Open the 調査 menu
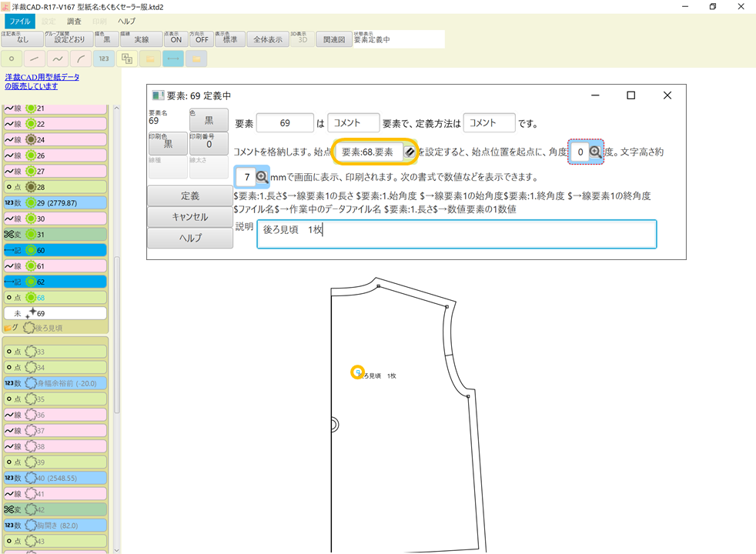Screen dimensions: 756x554 click(74, 22)
